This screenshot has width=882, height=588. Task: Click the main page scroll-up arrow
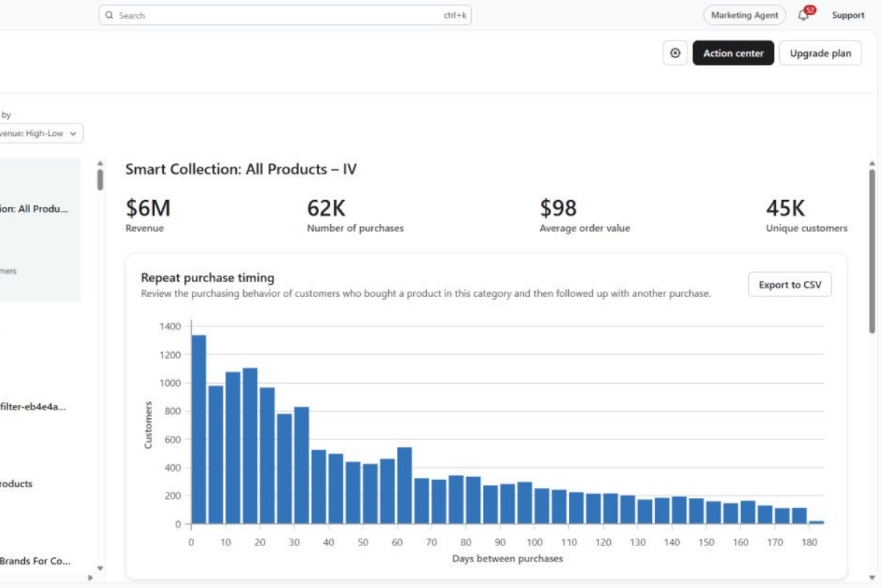click(x=872, y=163)
